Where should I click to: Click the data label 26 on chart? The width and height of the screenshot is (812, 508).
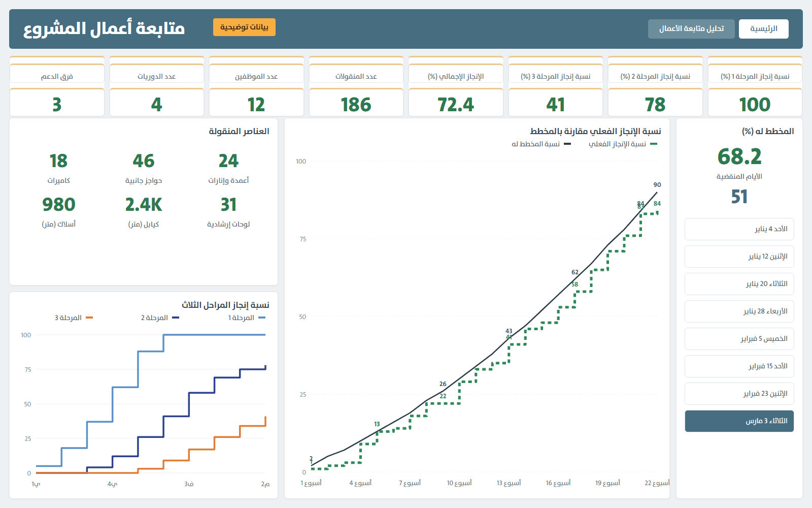coord(443,384)
